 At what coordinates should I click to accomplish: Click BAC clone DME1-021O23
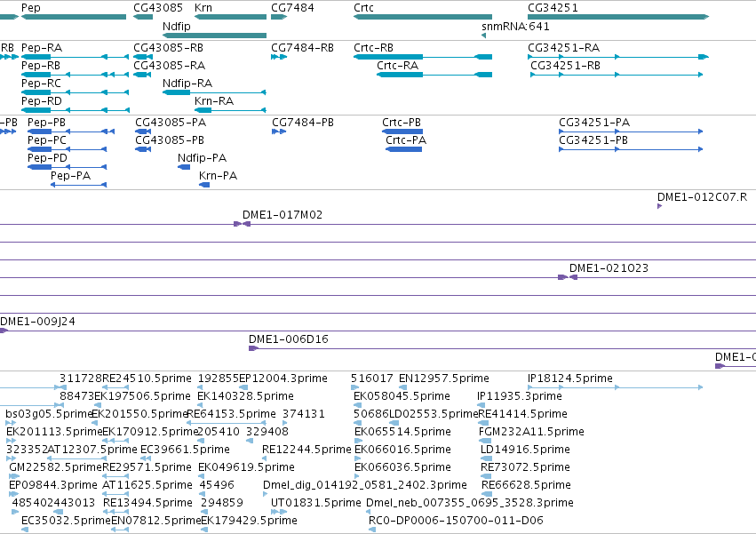point(609,268)
